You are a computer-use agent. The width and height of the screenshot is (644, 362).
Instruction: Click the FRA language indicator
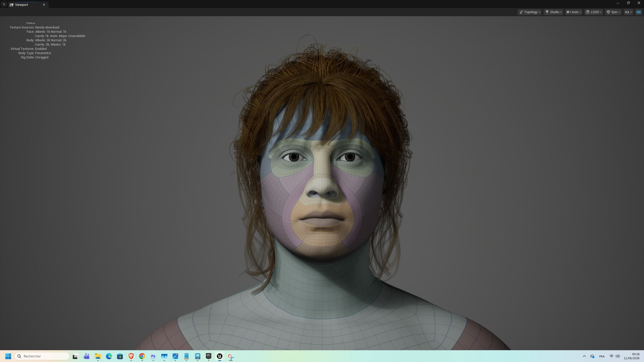tap(602, 356)
